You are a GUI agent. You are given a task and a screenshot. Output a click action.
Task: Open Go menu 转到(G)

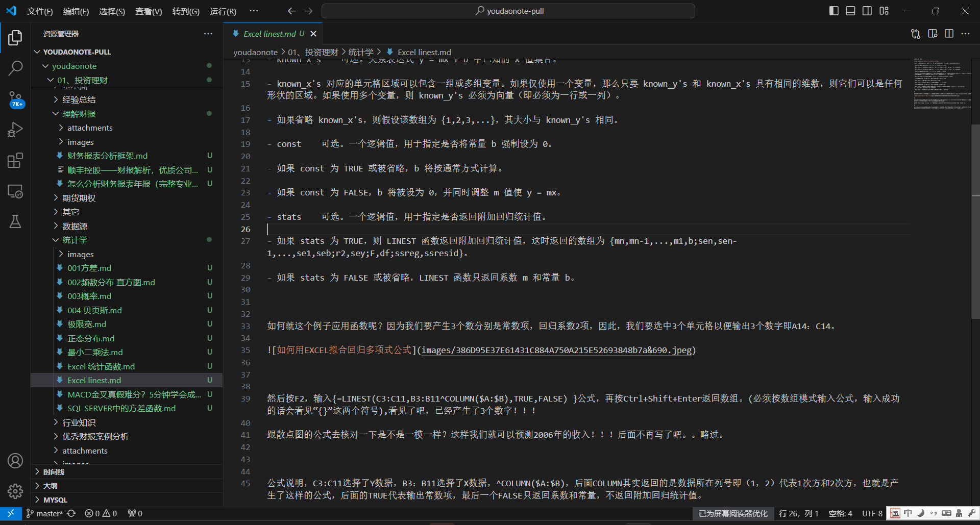(x=186, y=11)
